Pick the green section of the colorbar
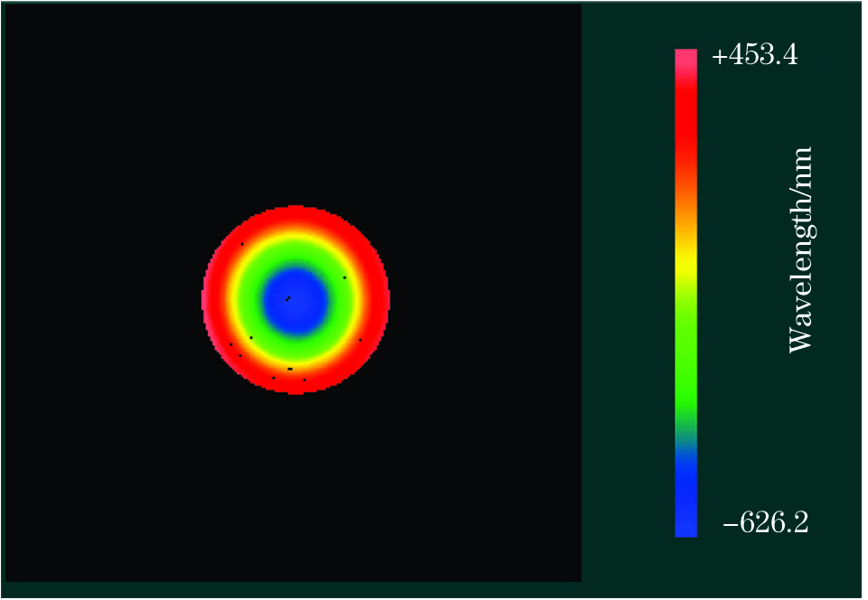Image resolution: width=868 pixels, height=600 pixels. (686, 361)
